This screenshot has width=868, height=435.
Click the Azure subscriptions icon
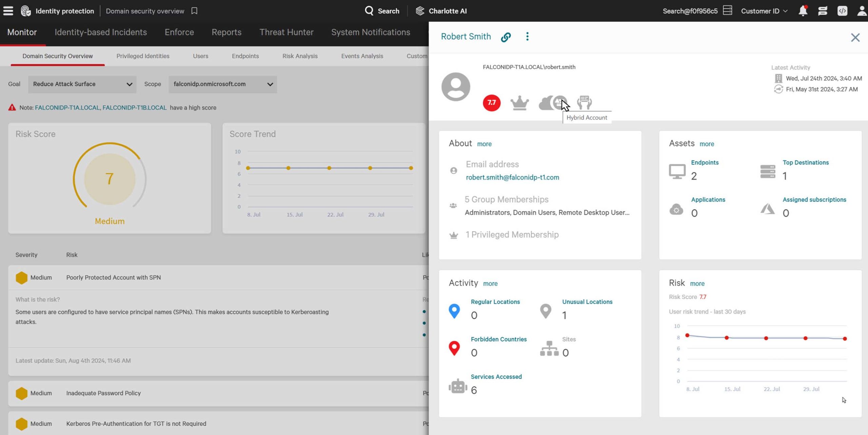(768, 209)
